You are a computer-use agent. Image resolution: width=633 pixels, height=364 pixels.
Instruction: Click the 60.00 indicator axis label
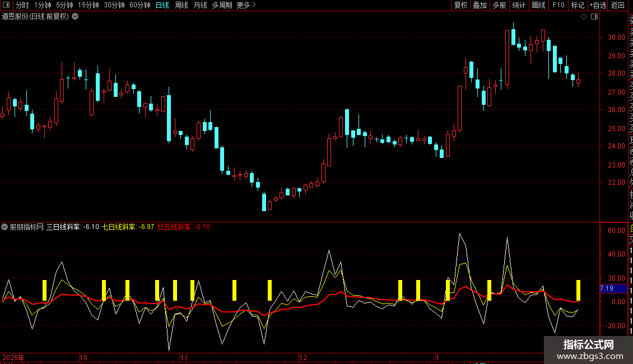click(x=616, y=230)
